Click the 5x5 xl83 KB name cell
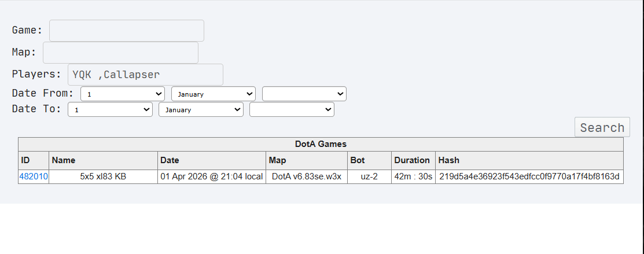The image size is (644, 254). tap(103, 176)
